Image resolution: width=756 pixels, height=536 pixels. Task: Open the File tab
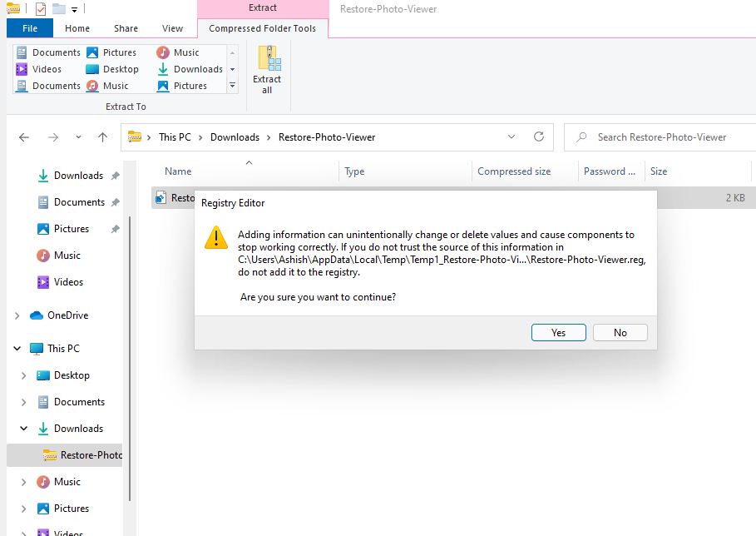point(30,28)
